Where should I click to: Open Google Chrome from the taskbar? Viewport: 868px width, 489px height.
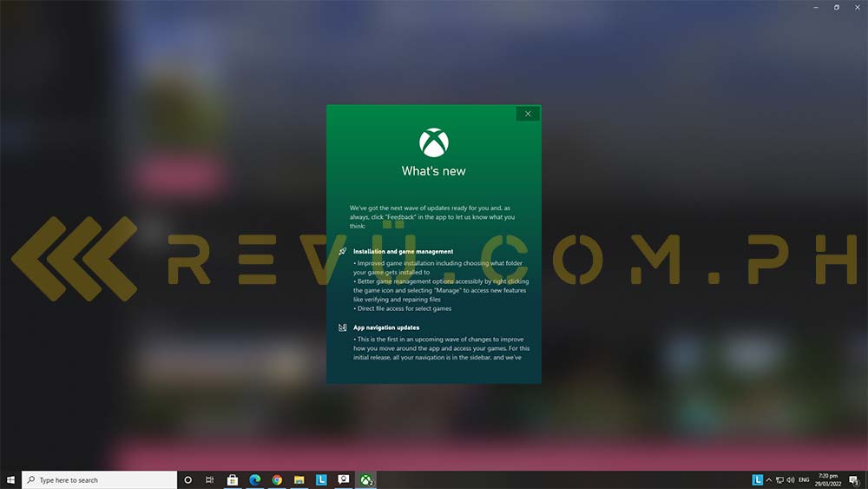point(277,479)
